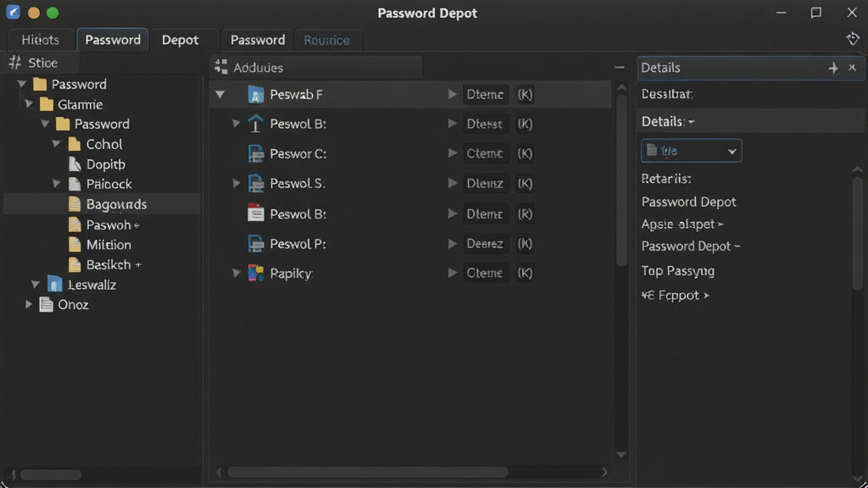
Task: Select the Peswol P: entry icon
Action: pyautogui.click(x=255, y=243)
